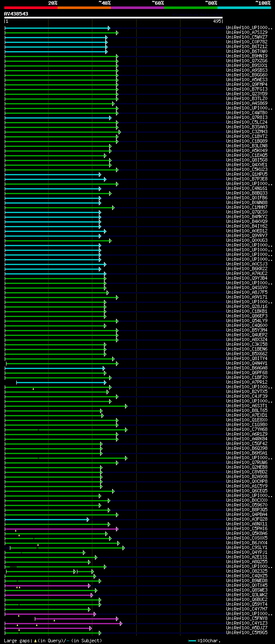Click the green ~80% identity legend segment
This screenshot has height=644, width=275.
click(x=191, y=7)
